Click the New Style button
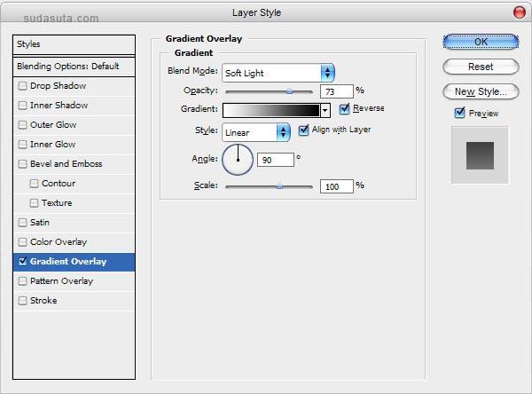The image size is (532, 394). (x=481, y=91)
